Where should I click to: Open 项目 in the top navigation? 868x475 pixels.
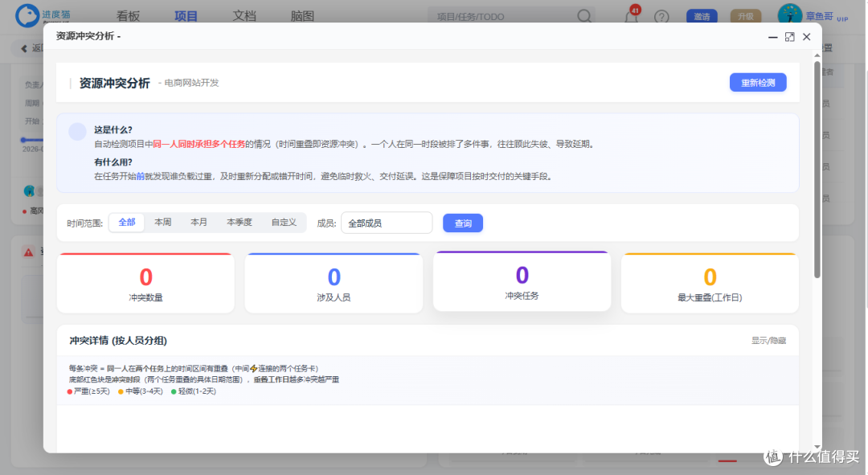pyautogui.click(x=186, y=16)
